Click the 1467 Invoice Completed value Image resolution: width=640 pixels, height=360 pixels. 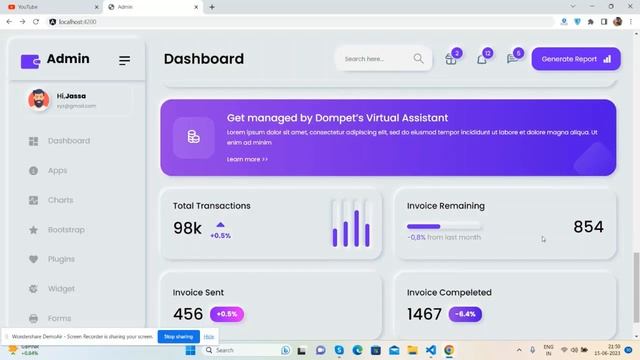point(424,314)
